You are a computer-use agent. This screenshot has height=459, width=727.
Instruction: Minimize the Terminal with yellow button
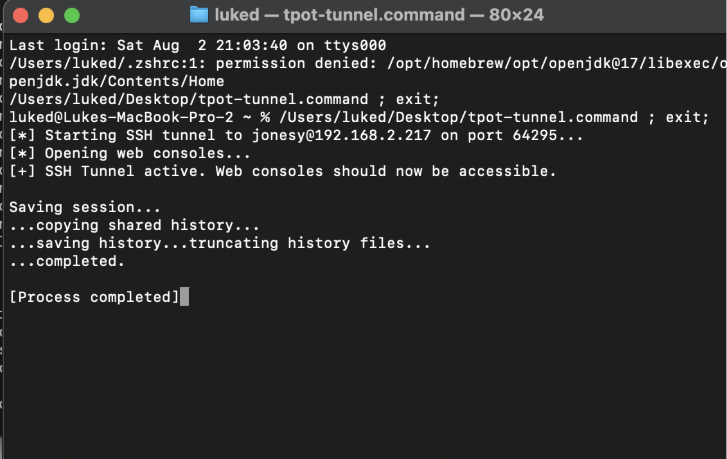pos(46,16)
